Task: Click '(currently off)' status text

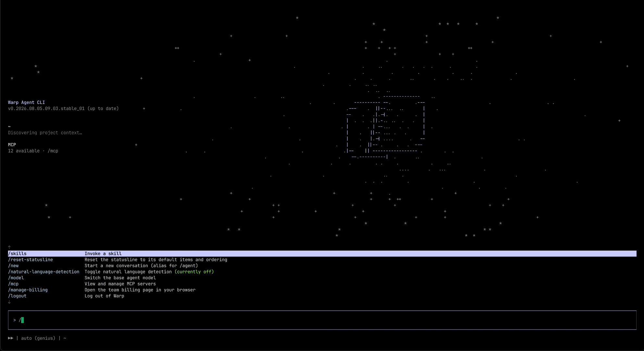Action: tap(194, 272)
